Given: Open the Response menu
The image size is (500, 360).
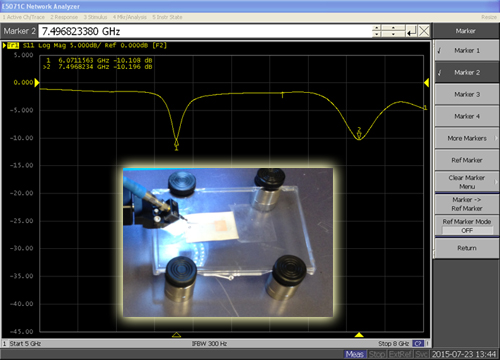Looking at the screenshot, I should point(64,17).
